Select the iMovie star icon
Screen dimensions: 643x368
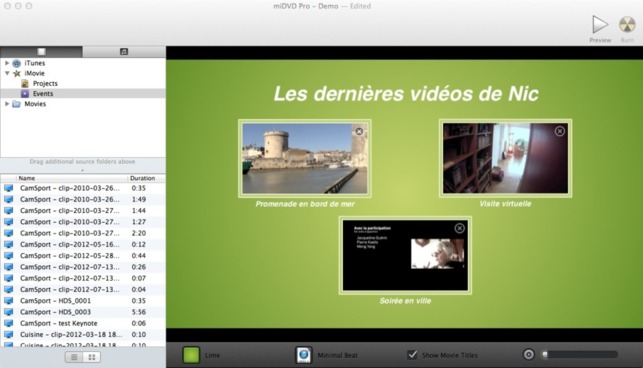tap(17, 73)
